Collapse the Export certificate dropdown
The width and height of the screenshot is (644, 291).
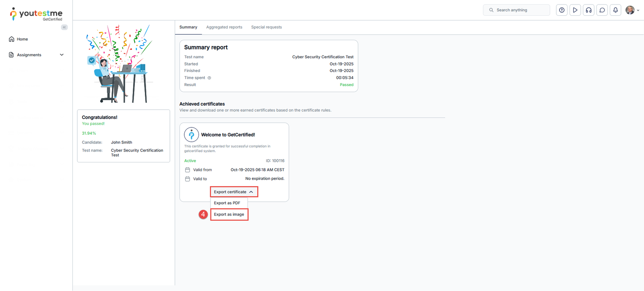234,192
